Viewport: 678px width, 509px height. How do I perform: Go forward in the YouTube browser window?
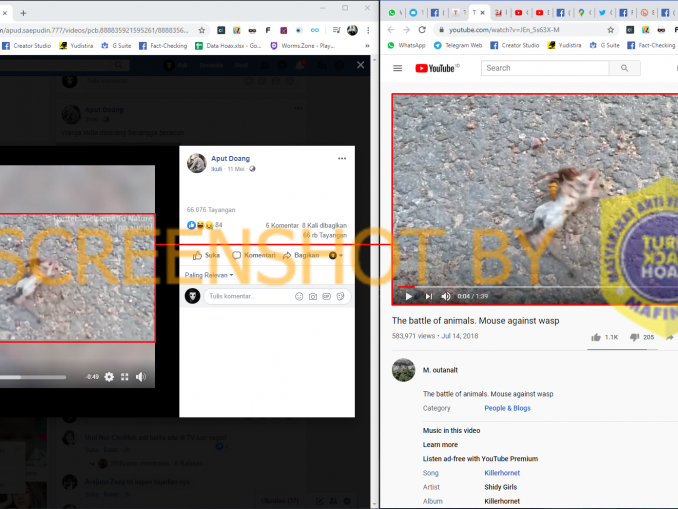tap(406, 30)
